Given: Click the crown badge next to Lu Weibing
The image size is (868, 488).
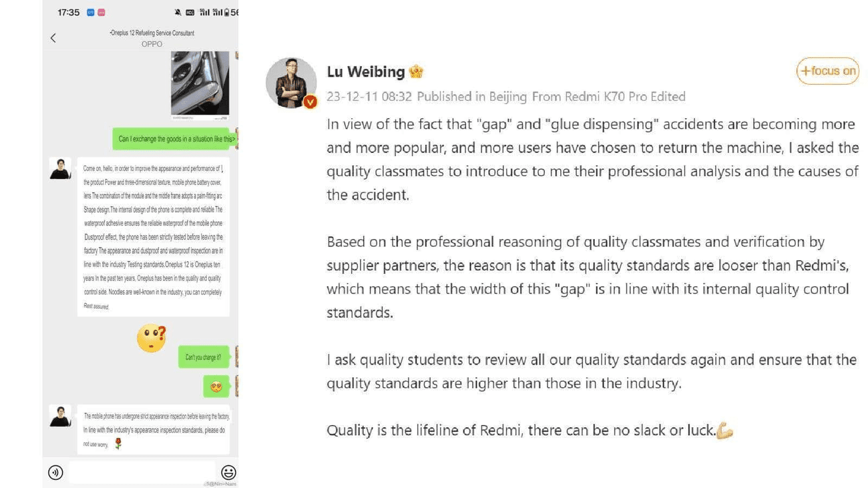Looking at the screenshot, I should click(x=417, y=71).
